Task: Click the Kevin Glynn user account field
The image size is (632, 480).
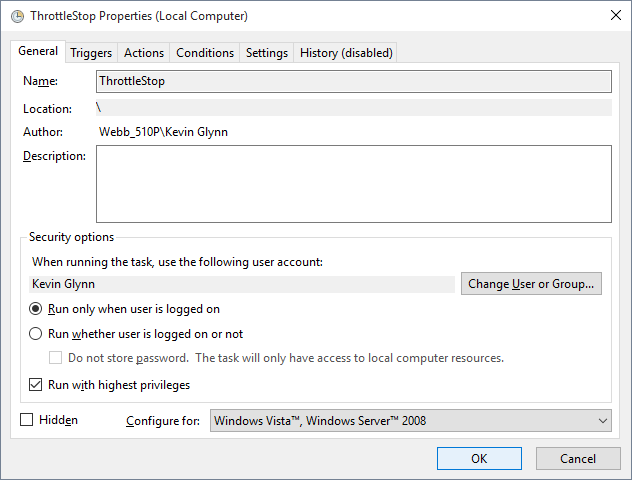Action: click(241, 284)
